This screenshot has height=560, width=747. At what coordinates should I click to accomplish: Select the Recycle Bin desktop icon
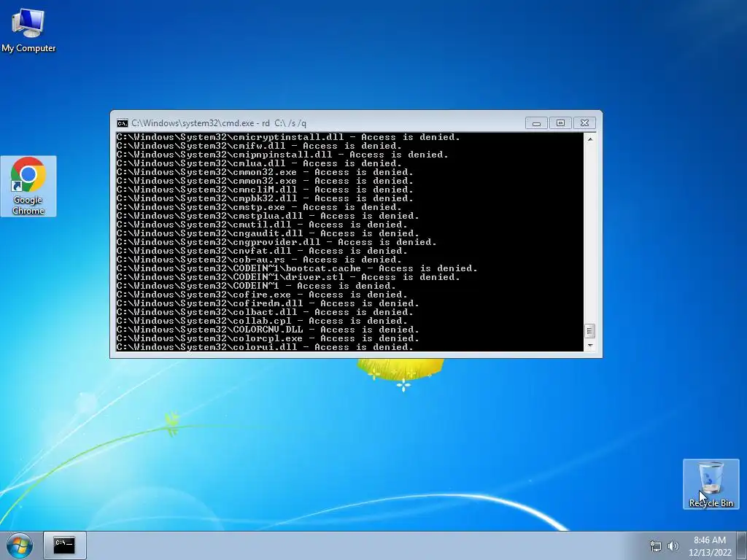711,484
